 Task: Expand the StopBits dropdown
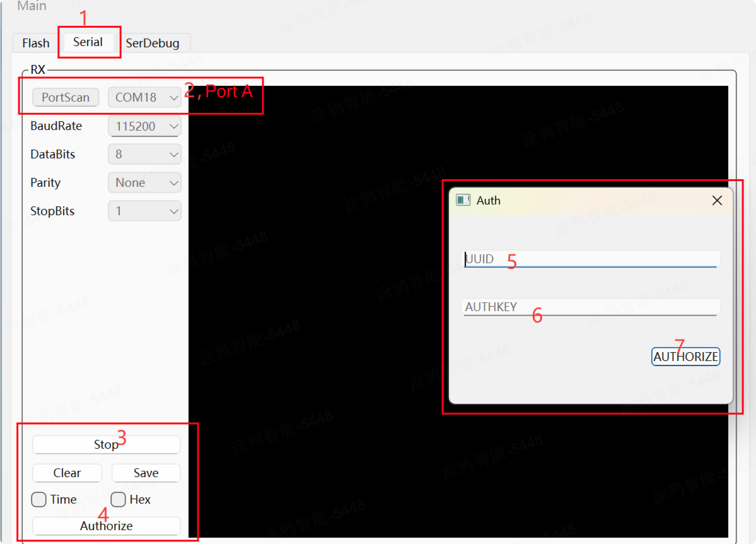(144, 211)
